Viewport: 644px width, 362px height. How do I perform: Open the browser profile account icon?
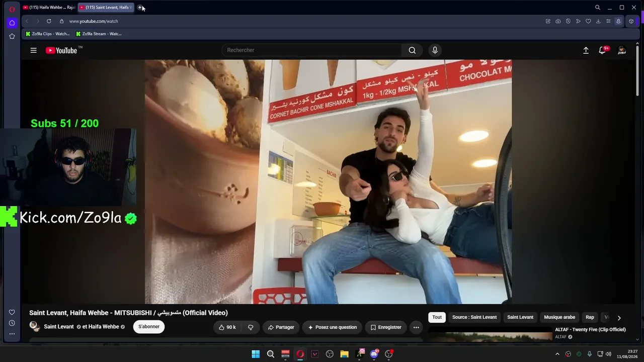618,21
